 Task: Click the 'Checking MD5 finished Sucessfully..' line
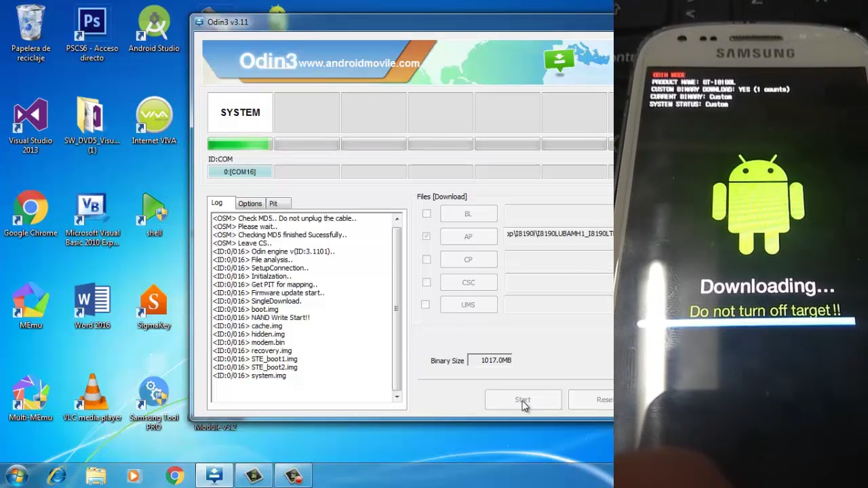(x=279, y=235)
